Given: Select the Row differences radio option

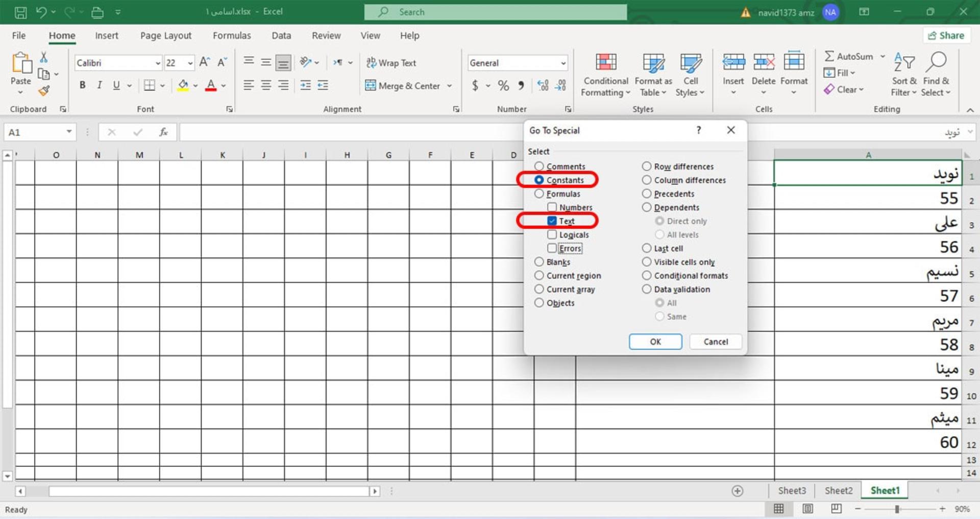Looking at the screenshot, I should [647, 166].
